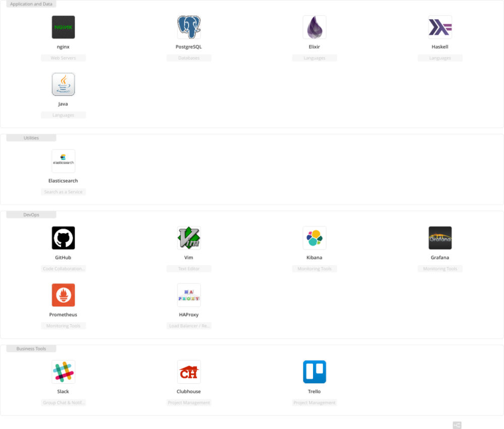Click the Kibana logo icon
Screen dimensions: 504x429
coord(314,238)
